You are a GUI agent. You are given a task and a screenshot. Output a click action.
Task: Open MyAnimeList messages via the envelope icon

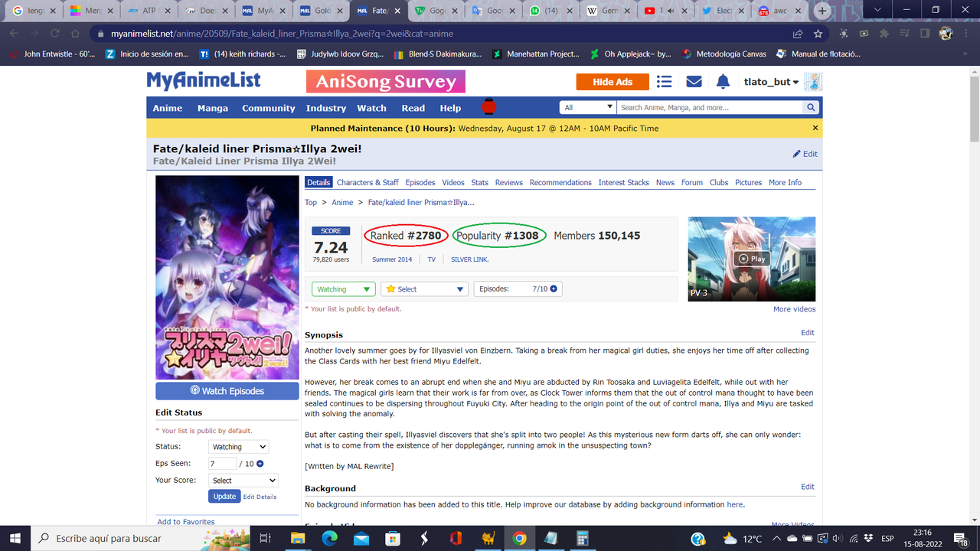(694, 81)
